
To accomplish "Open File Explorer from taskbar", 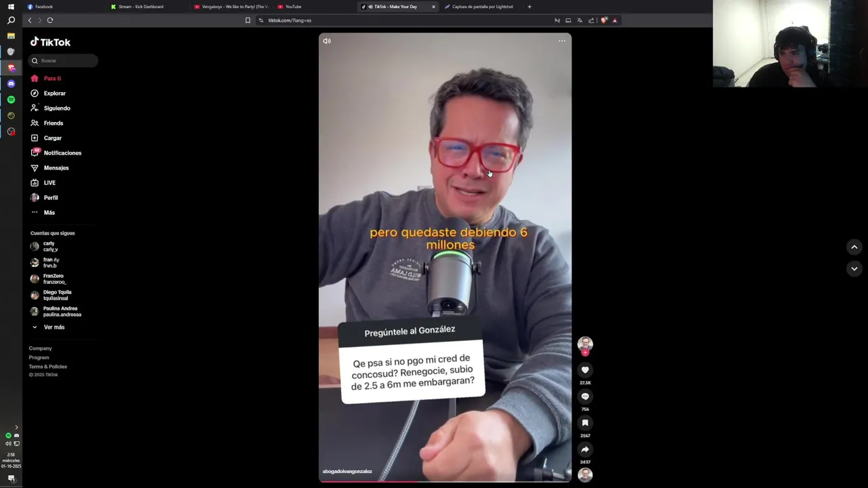I will click(11, 36).
